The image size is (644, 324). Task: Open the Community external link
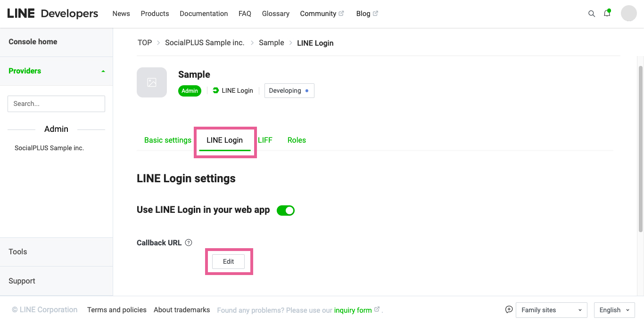pos(322,14)
